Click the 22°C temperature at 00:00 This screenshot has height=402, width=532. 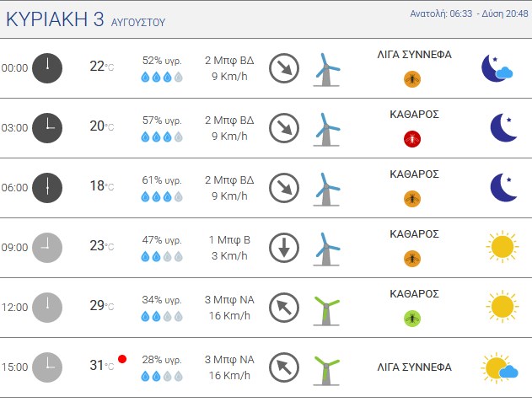click(x=102, y=66)
